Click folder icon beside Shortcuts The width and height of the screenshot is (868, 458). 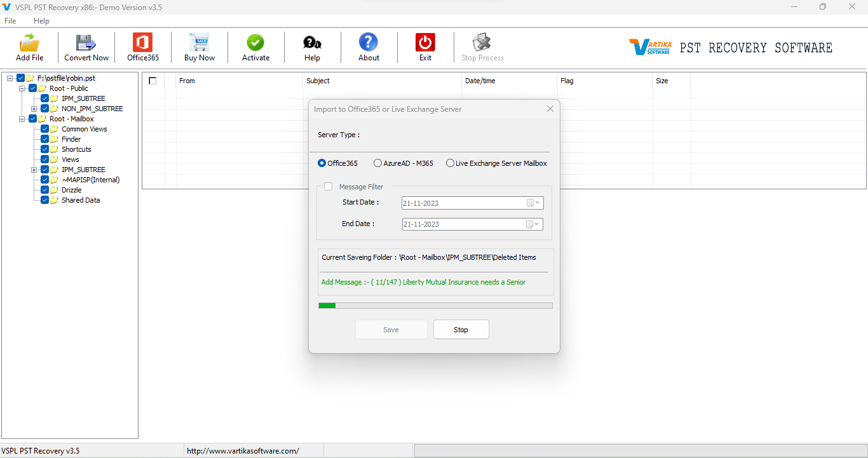tap(54, 149)
